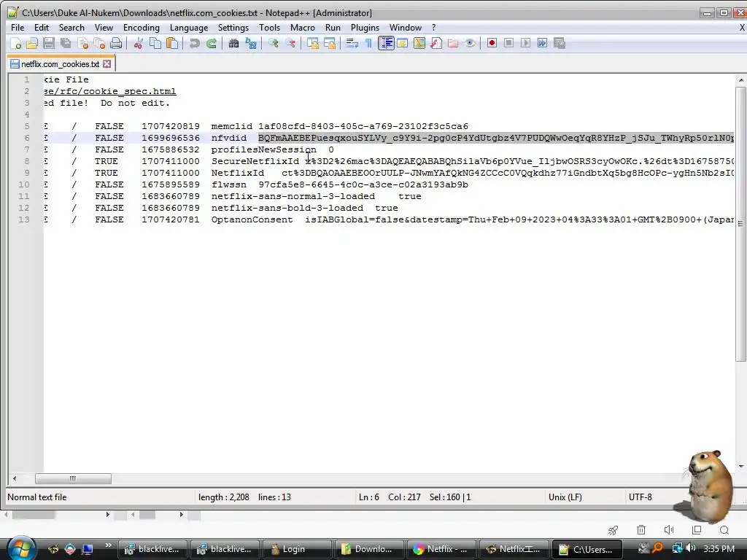Click the user-defined language icon
Image resolution: width=747 pixels, height=560 pixels.
pyautogui.click(x=403, y=43)
